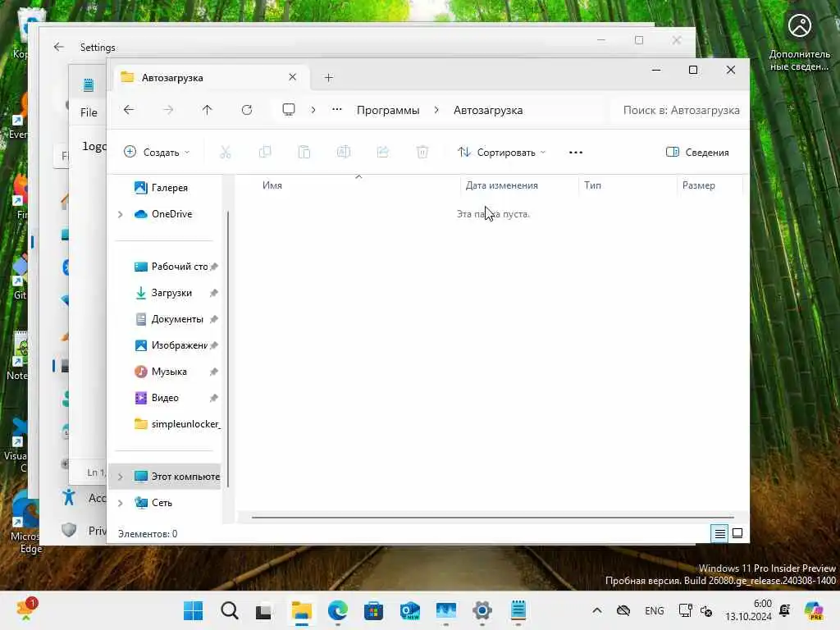The height and width of the screenshot is (630, 840).
Task: Expand the OneDrive tree node
Action: point(121,214)
